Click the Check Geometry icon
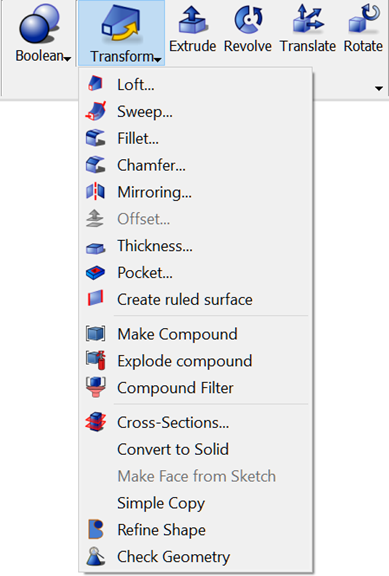Viewport: 389px width, 576px height. pyautogui.click(x=96, y=556)
